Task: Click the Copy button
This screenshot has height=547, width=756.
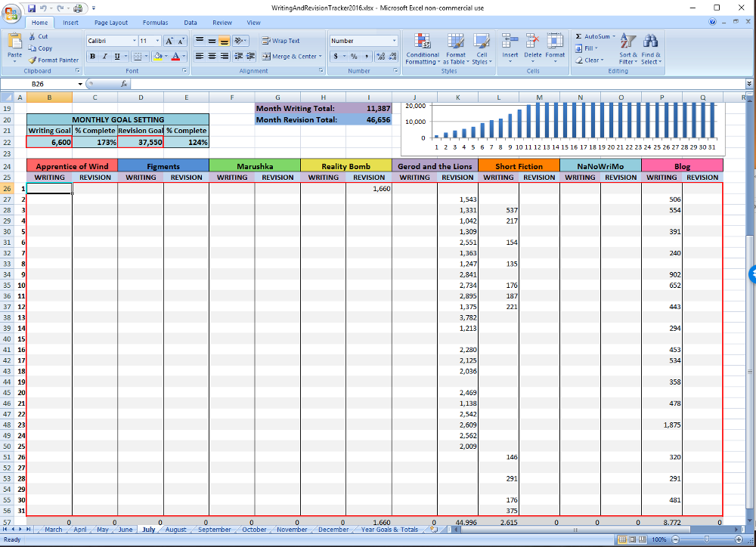Action: 41,48
